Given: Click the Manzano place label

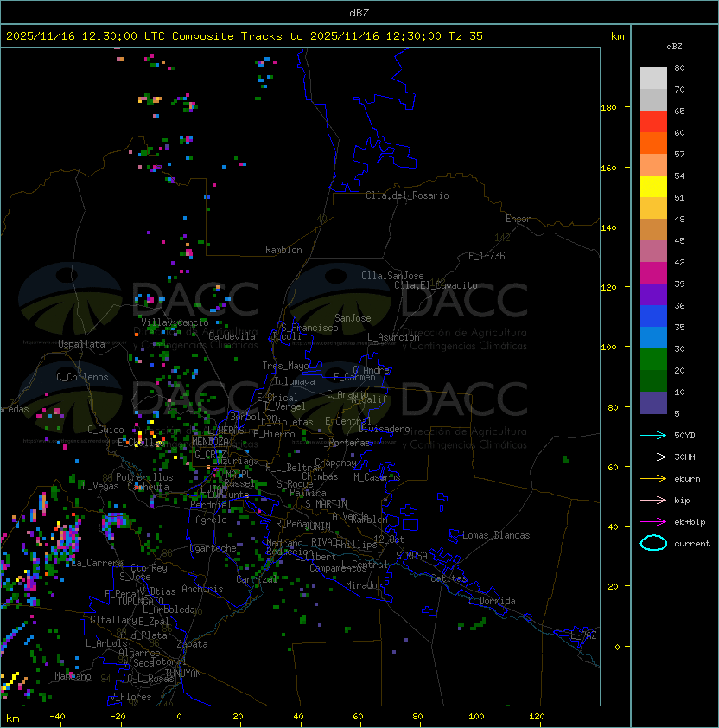Looking at the screenshot, I should click(73, 676).
